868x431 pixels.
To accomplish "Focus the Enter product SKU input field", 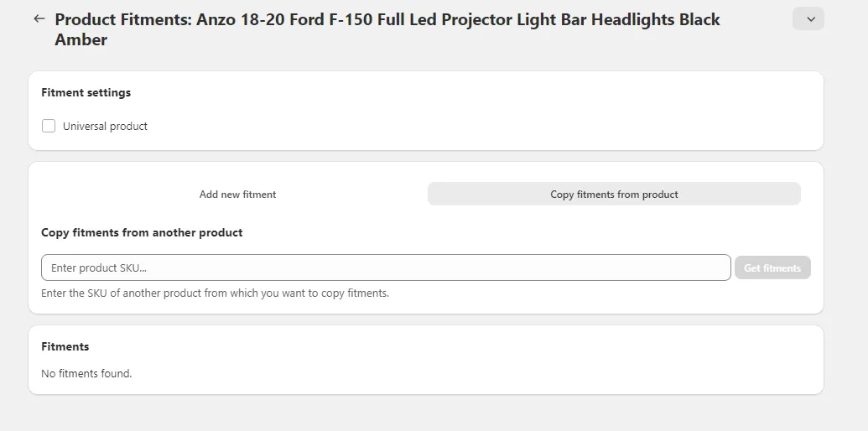I will 386,268.
